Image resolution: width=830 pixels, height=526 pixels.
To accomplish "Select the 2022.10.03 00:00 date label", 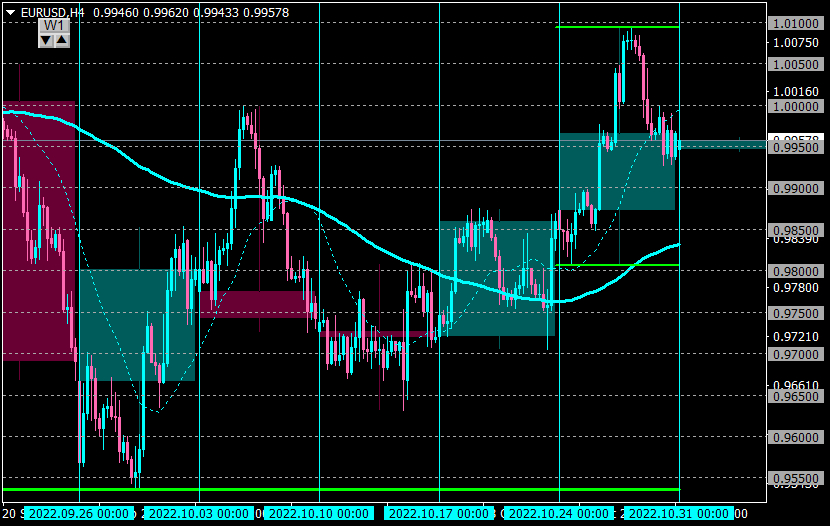I will pos(199,513).
